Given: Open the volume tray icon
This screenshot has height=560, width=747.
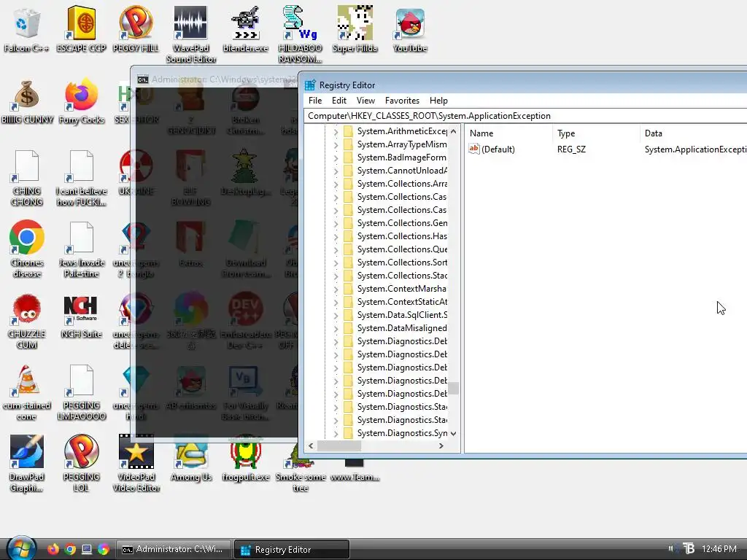Looking at the screenshot, I should (671, 548).
